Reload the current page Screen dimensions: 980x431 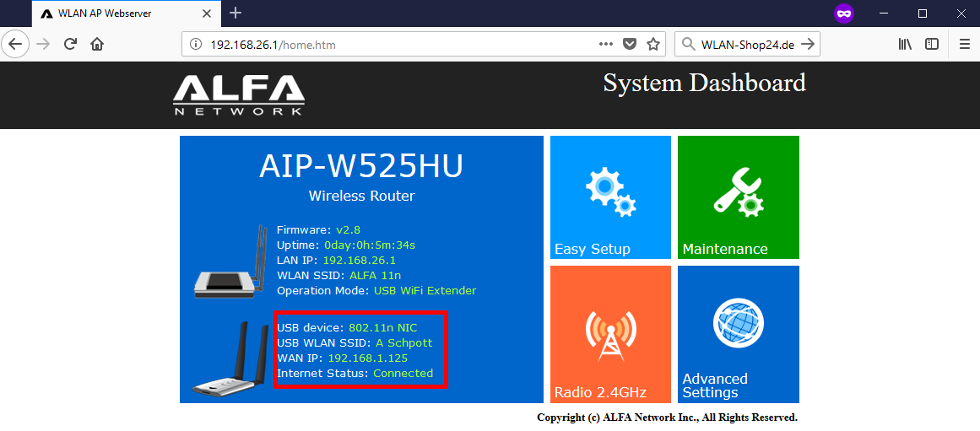(x=71, y=45)
